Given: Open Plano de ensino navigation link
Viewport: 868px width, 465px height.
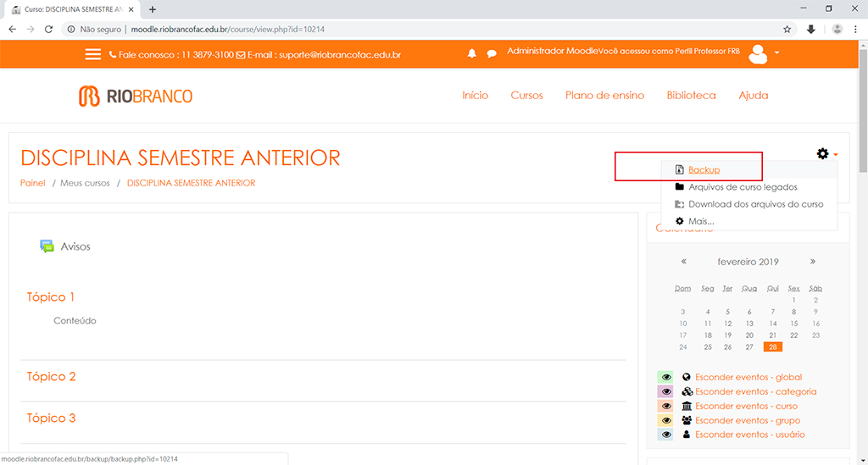Looking at the screenshot, I should [604, 95].
